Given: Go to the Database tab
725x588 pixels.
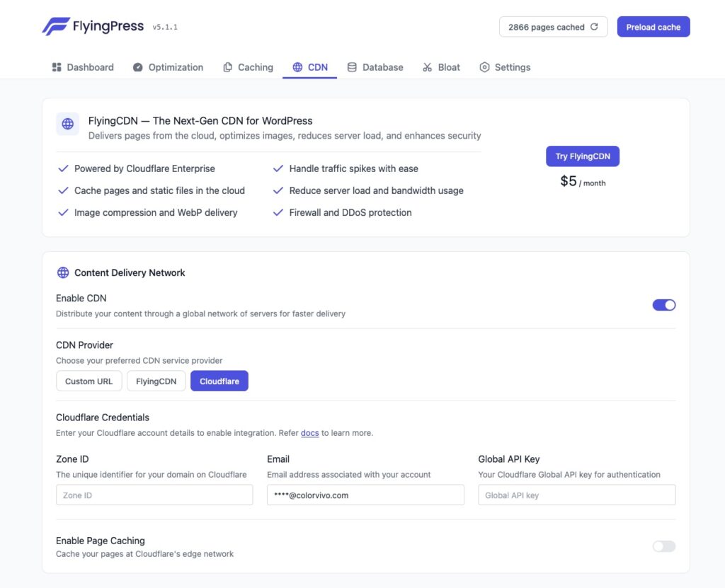Looking at the screenshot, I should click(375, 67).
